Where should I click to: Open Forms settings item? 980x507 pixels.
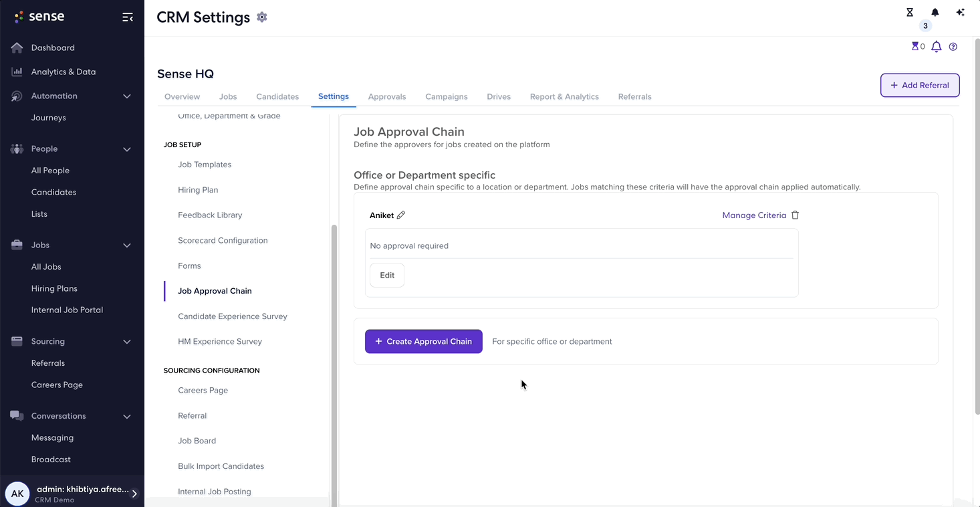click(189, 266)
